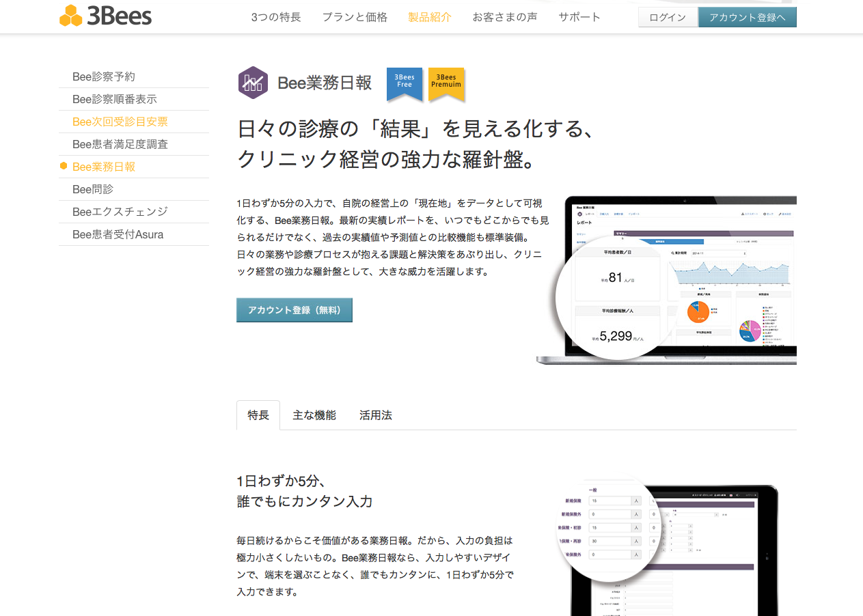Click the orange pie chart in laptop image
Image resolution: width=863 pixels, height=616 pixels.
point(698,311)
